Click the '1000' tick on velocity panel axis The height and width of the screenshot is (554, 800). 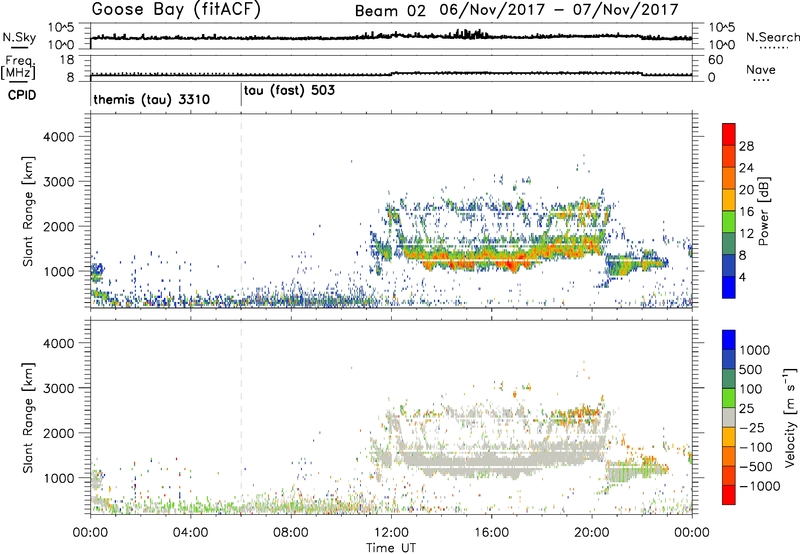(x=58, y=477)
